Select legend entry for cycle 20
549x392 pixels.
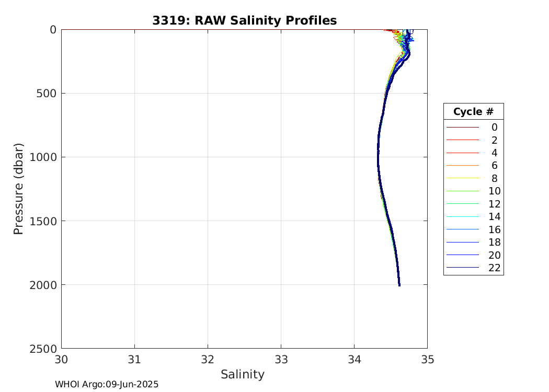click(473, 255)
